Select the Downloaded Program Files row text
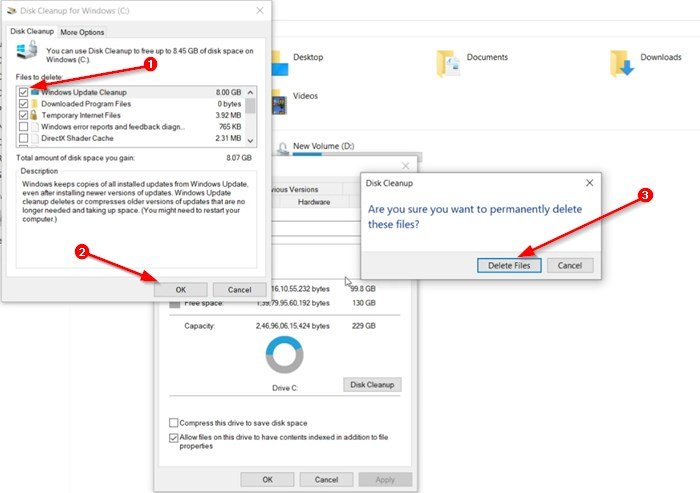 click(x=86, y=104)
